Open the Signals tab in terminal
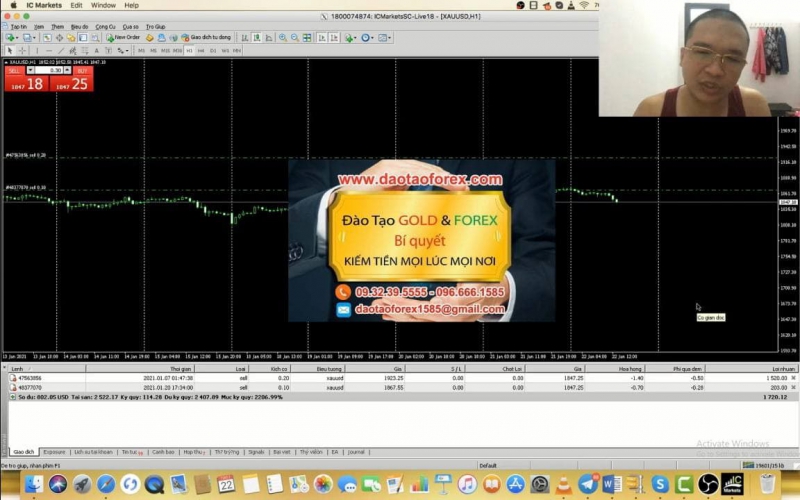800x500 pixels. (256, 452)
